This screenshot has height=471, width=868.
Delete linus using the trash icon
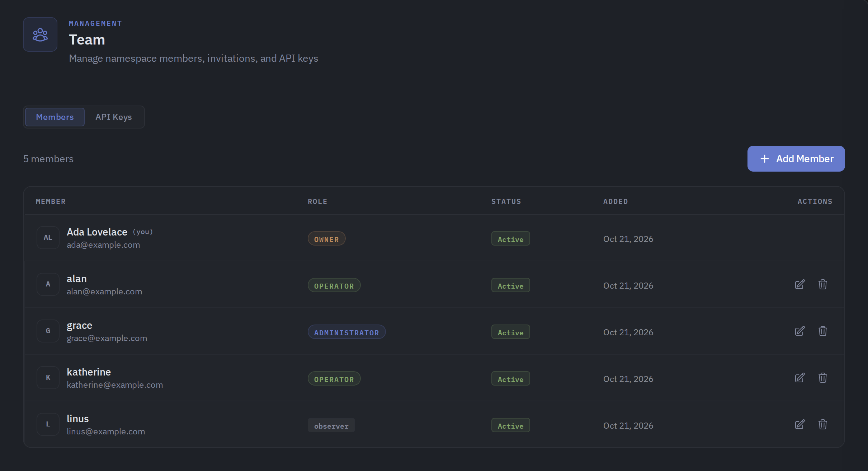tap(823, 424)
